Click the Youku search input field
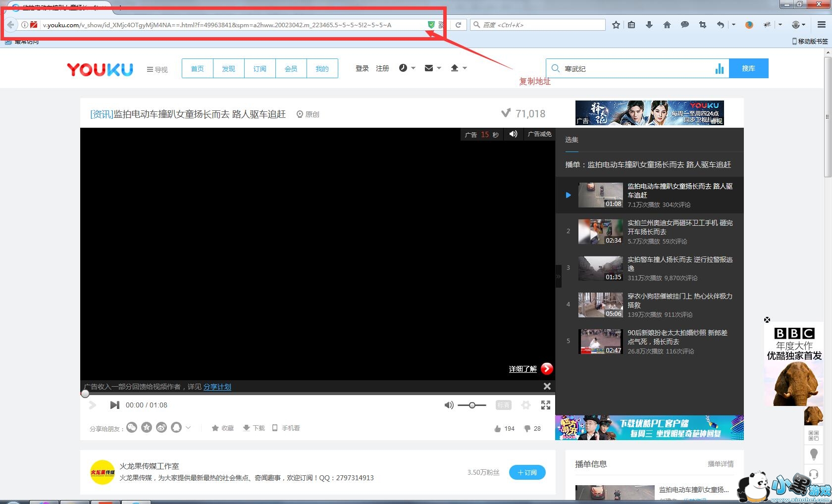The width and height of the screenshot is (832, 504). coord(637,68)
